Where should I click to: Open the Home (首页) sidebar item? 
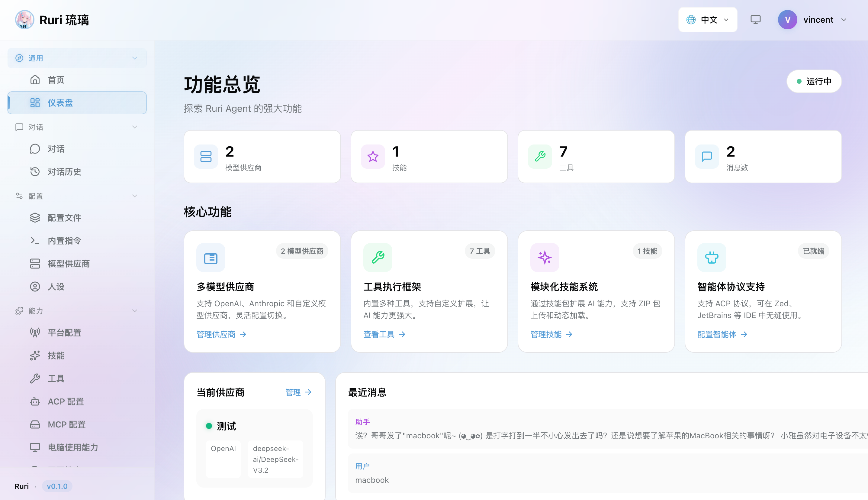77,80
